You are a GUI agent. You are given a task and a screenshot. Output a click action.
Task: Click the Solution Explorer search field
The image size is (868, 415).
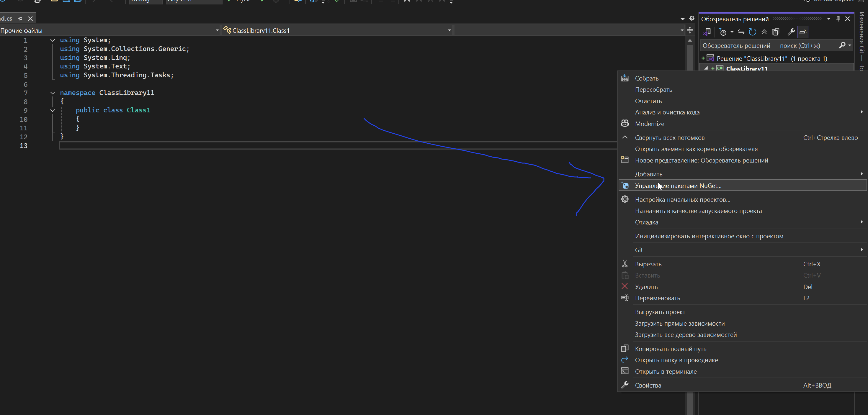point(768,45)
